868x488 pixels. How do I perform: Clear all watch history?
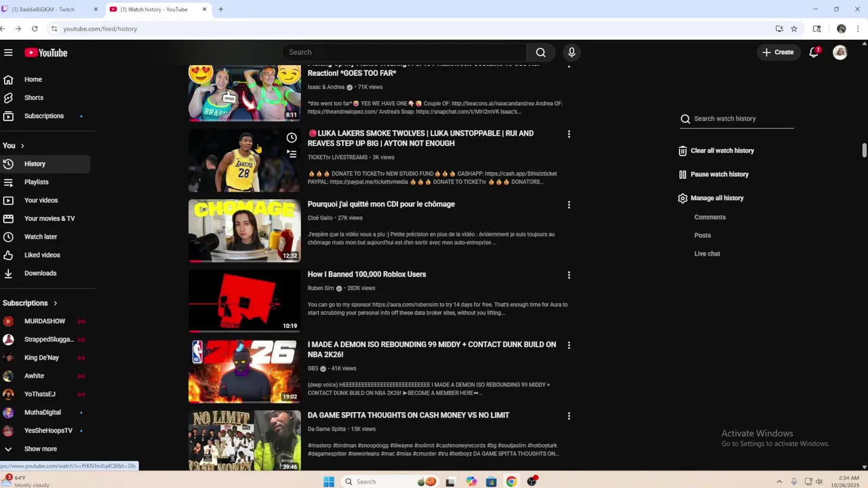click(716, 150)
